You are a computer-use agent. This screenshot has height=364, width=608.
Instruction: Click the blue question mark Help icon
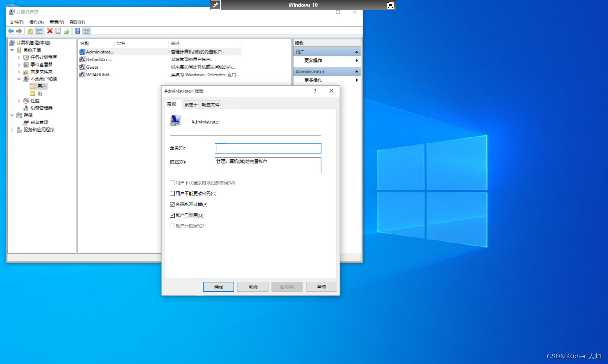pyautogui.click(x=78, y=31)
